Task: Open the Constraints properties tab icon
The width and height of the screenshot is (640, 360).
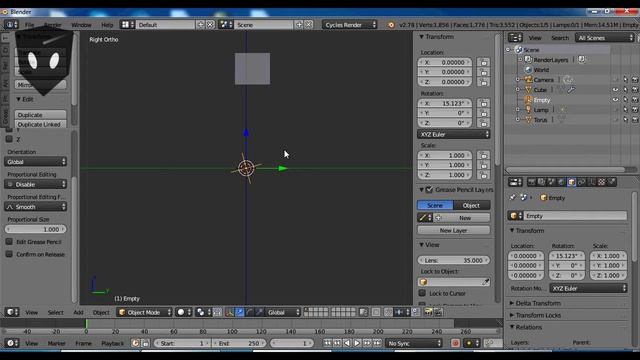Action: tap(582, 182)
